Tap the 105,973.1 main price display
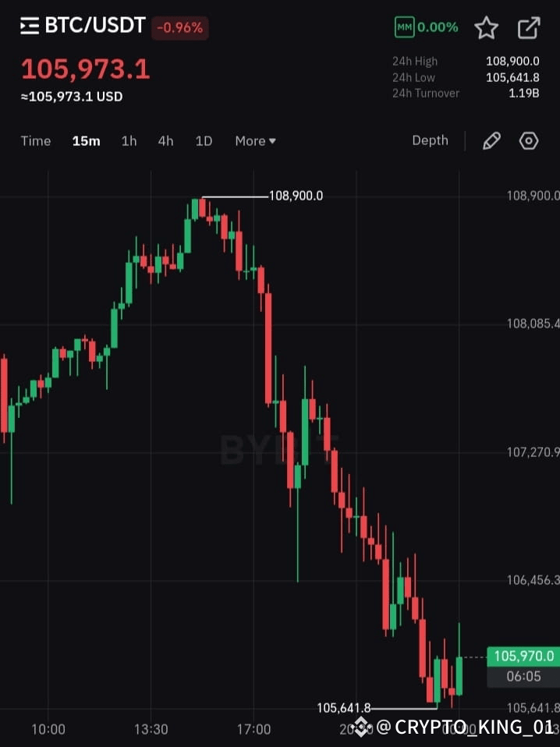This screenshot has width=560, height=747. pyautogui.click(x=86, y=69)
